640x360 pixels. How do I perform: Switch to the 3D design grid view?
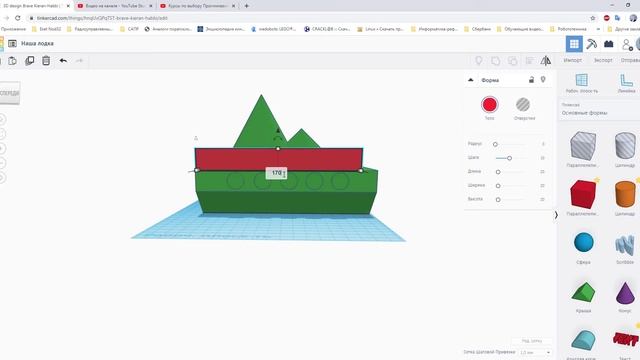[x=574, y=44]
